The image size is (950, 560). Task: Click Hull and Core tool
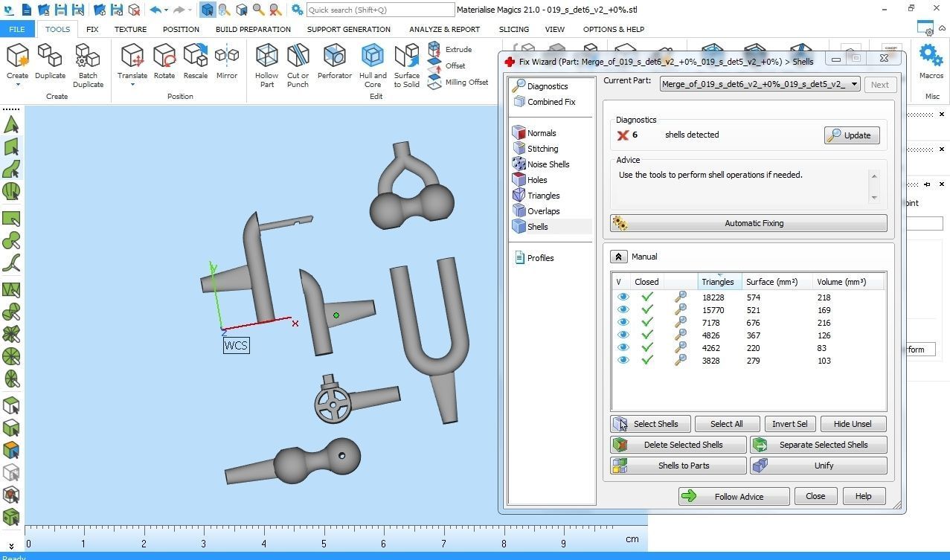(x=373, y=65)
